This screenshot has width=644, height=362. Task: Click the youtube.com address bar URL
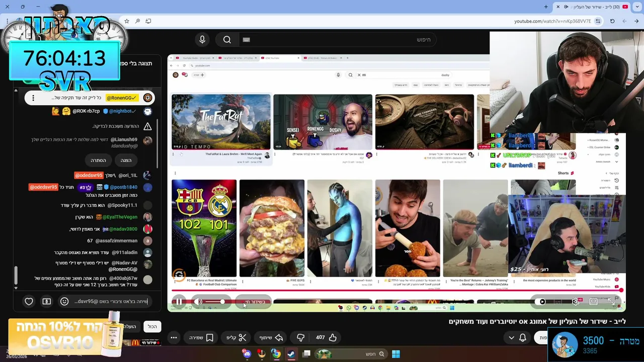click(x=552, y=21)
